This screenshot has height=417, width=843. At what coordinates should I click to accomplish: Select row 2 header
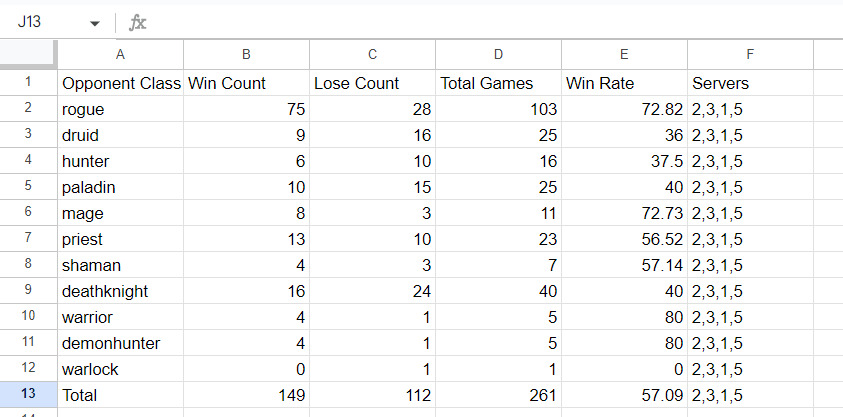[x=28, y=109]
